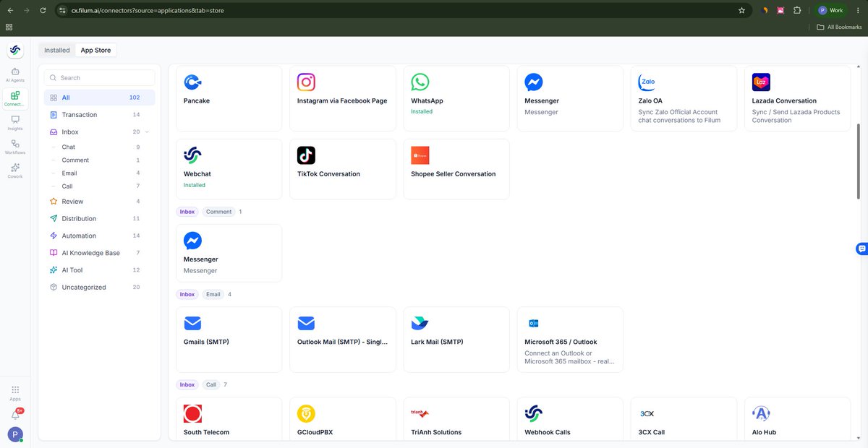
Task: Open the Comment subcategory under Inbox
Action: pyautogui.click(x=99, y=160)
